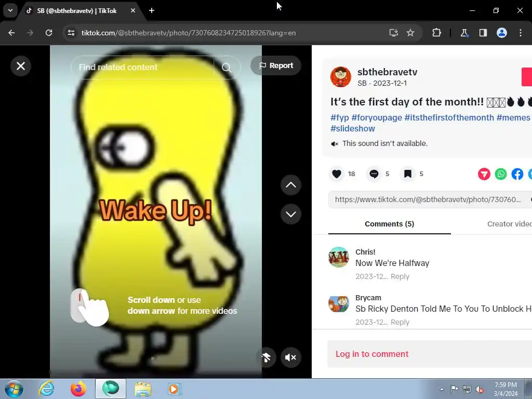Open the Chrome profile avatar menu
532x399 pixels.
tap(502, 33)
